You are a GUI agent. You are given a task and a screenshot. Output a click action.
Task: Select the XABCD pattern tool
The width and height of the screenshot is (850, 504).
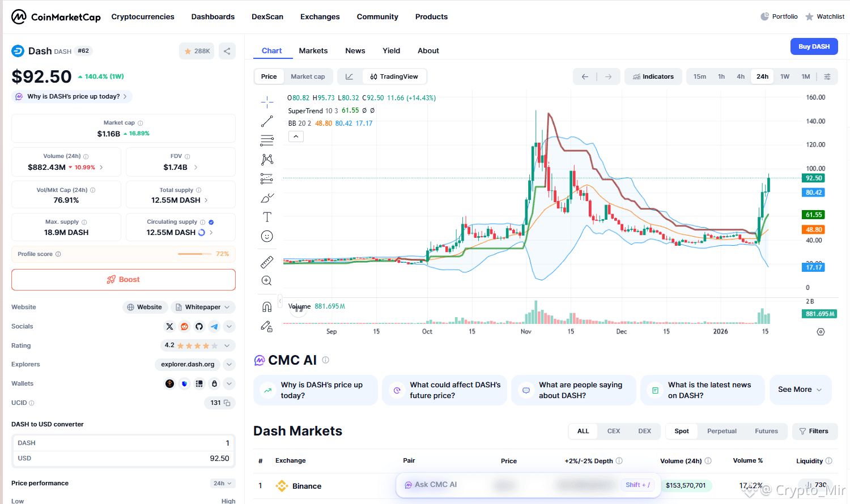(x=267, y=160)
